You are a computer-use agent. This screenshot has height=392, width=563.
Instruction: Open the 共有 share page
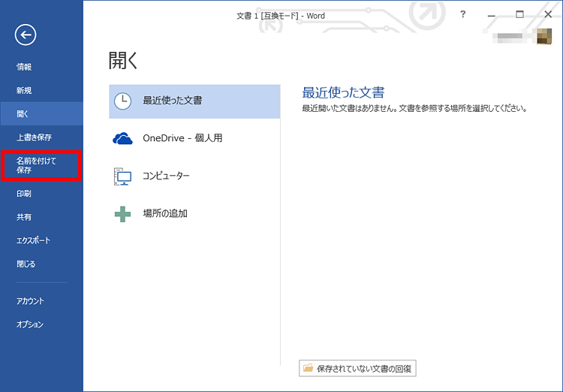25,218
